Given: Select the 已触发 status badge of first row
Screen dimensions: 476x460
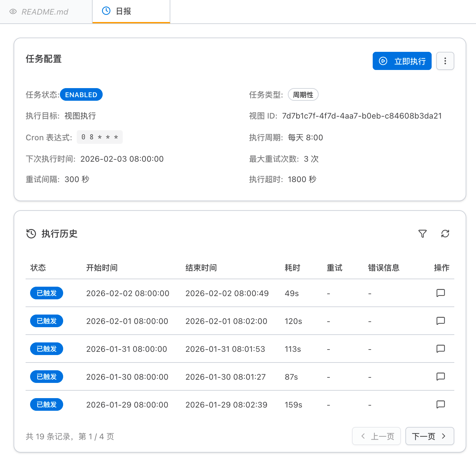Looking at the screenshot, I should point(46,293).
